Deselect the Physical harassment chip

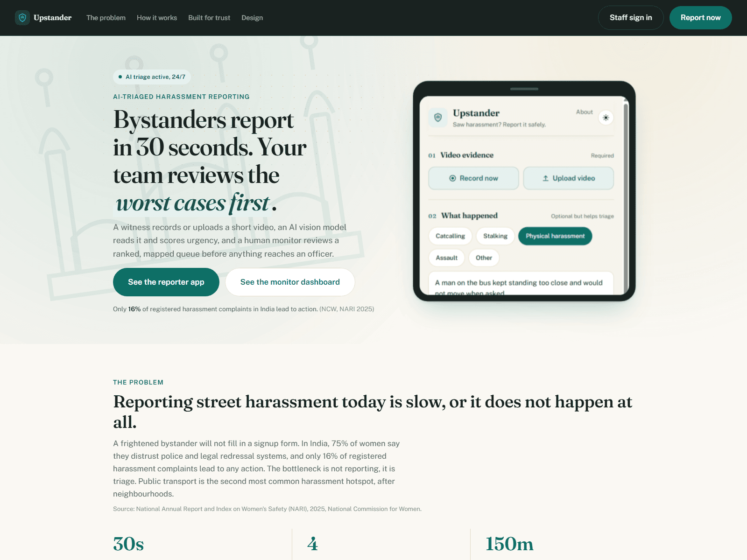pyautogui.click(x=555, y=236)
